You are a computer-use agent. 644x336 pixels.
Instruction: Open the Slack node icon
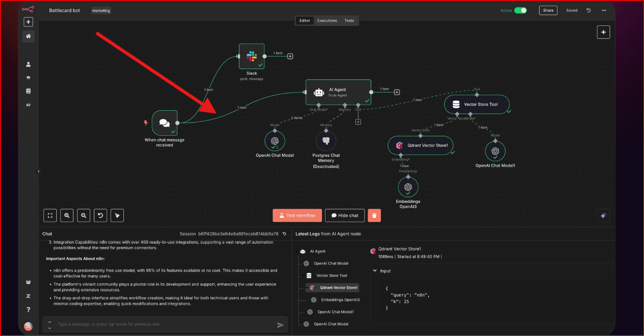(252, 56)
